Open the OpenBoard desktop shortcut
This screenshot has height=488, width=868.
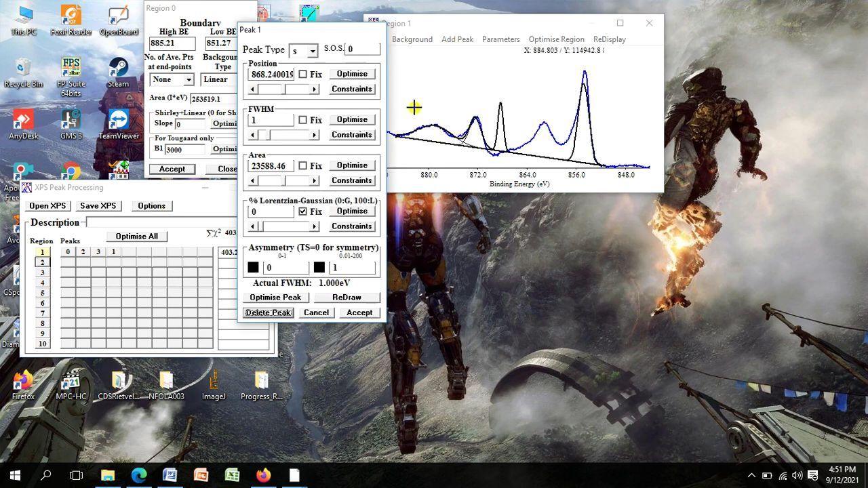pos(119,20)
